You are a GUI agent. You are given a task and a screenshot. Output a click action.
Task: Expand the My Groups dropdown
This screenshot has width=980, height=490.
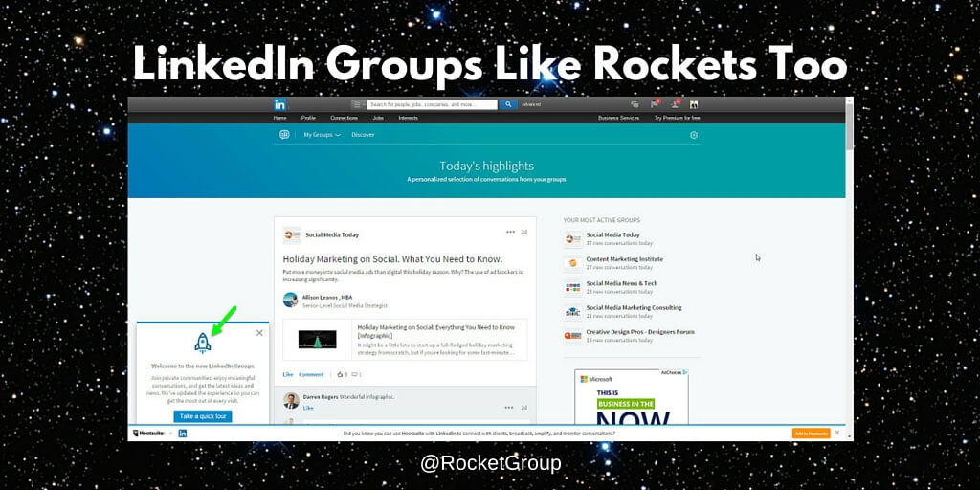[322, 135]
